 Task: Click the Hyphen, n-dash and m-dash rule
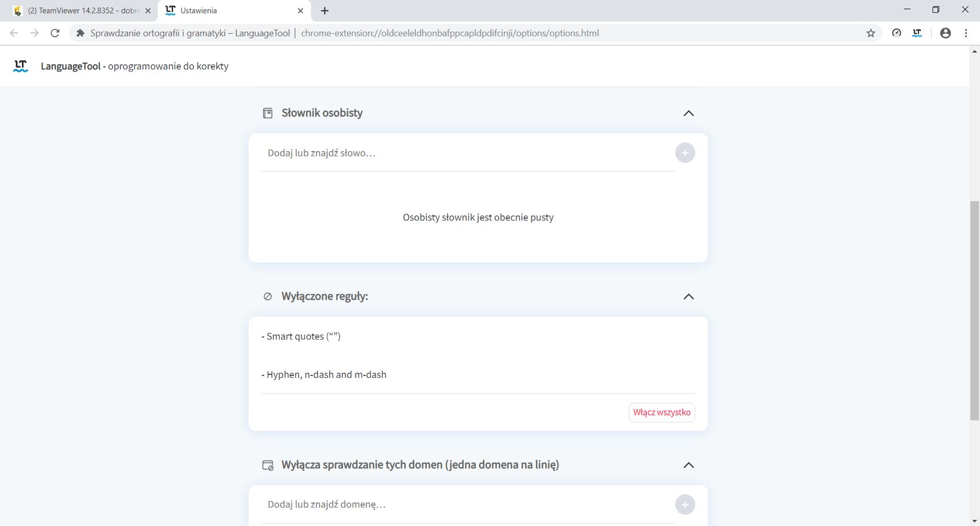click(x=324, y=374)
